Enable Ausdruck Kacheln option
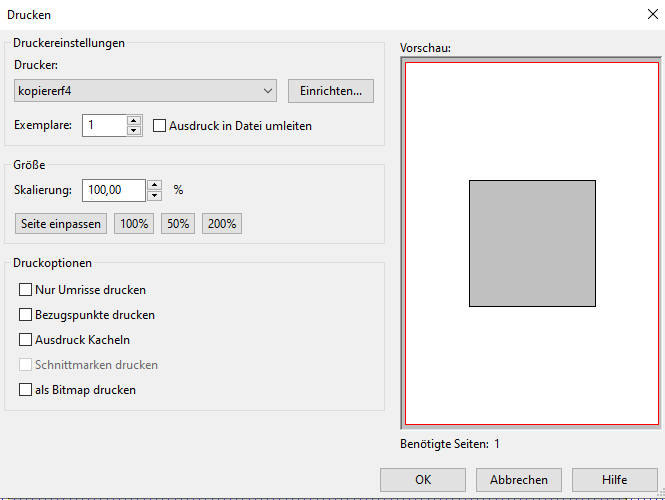 click(26, 340)
